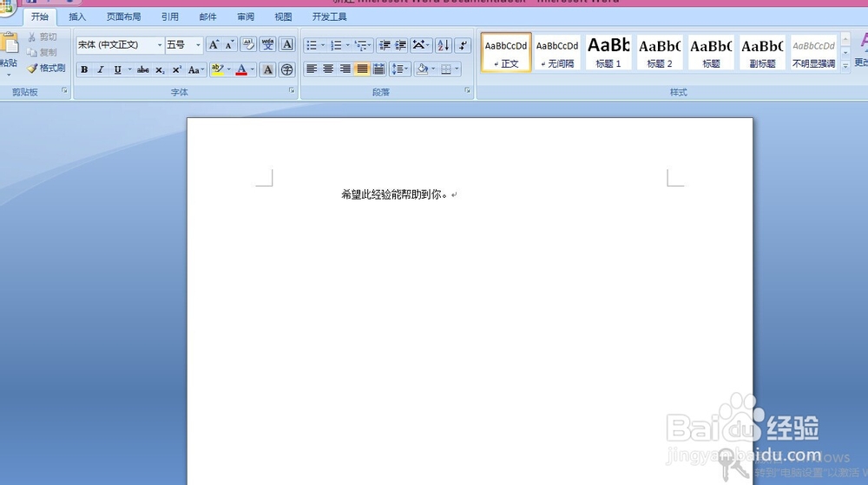Click the 粘贴 Paste button
The image size is (868, 485).
(9, 54)
